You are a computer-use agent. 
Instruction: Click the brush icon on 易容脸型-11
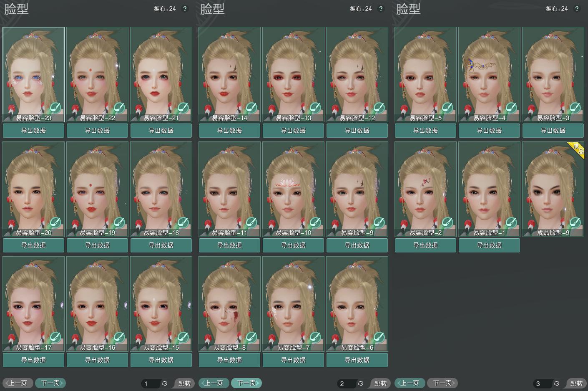251,223
